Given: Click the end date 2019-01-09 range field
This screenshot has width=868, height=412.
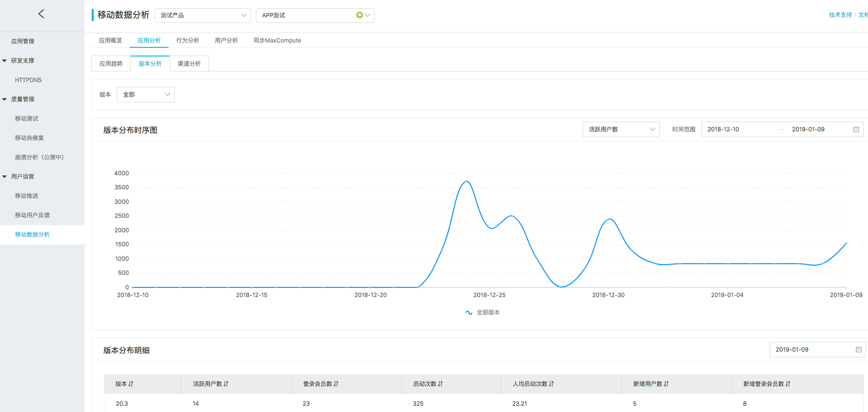Looking at the screenshot, I should (808, 129).
